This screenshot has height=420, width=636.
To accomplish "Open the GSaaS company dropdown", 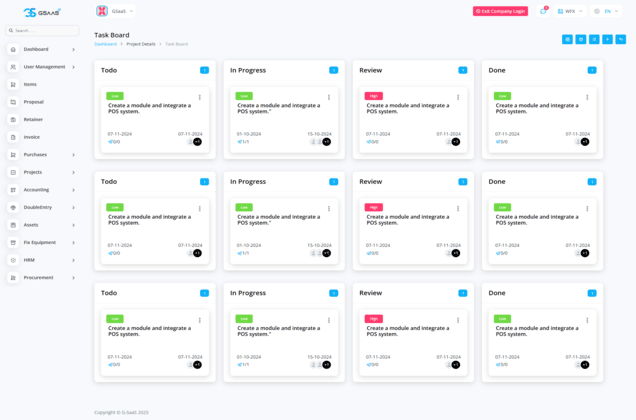I will tap(116, 11).
